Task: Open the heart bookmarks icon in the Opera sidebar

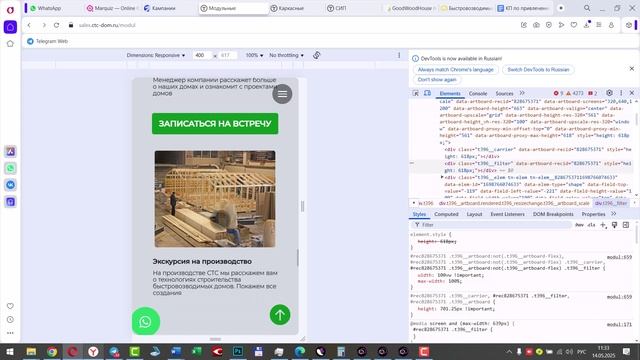Action: (x=10, y=306)
